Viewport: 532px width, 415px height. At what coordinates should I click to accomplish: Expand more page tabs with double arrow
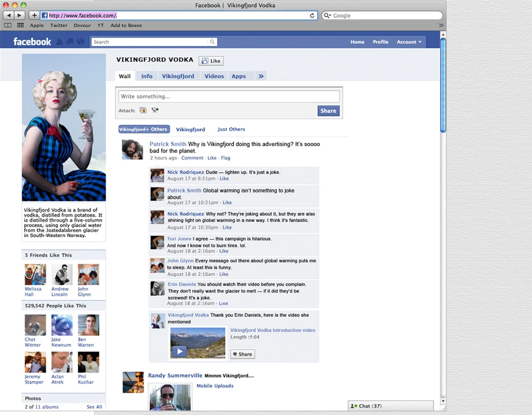click(x=261, y=76)
